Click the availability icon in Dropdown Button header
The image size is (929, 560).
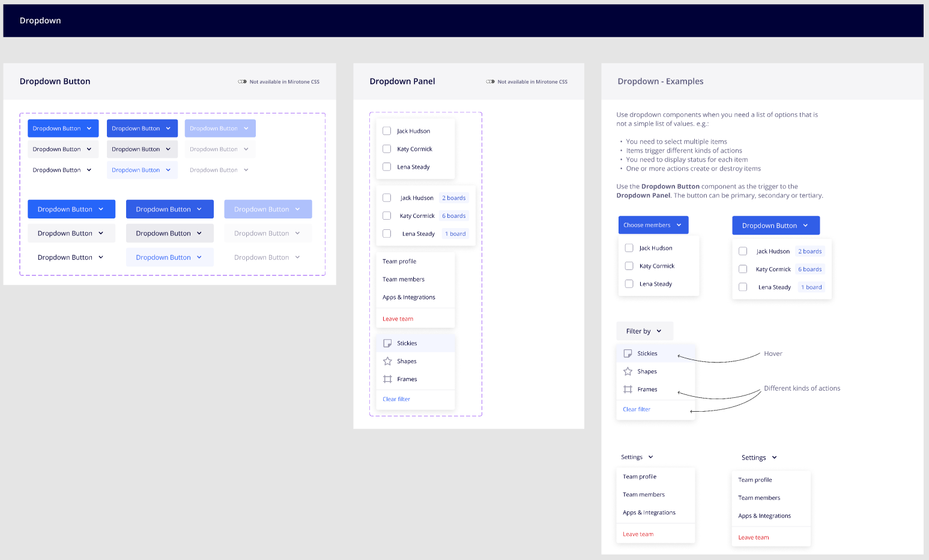pyautogui.click(x=242, y=82)
